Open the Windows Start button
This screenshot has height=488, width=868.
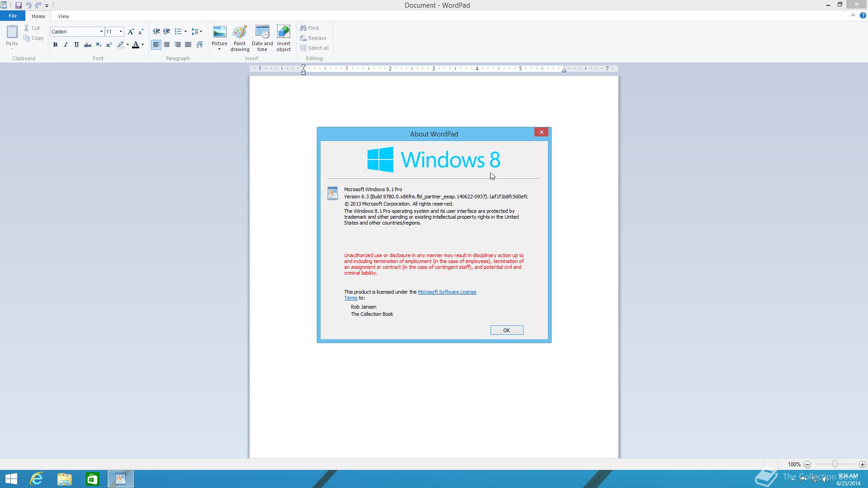coord(11,479)
